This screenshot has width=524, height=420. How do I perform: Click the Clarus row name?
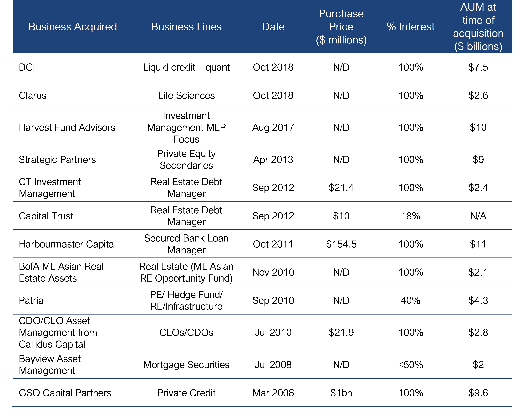point(33,96)
